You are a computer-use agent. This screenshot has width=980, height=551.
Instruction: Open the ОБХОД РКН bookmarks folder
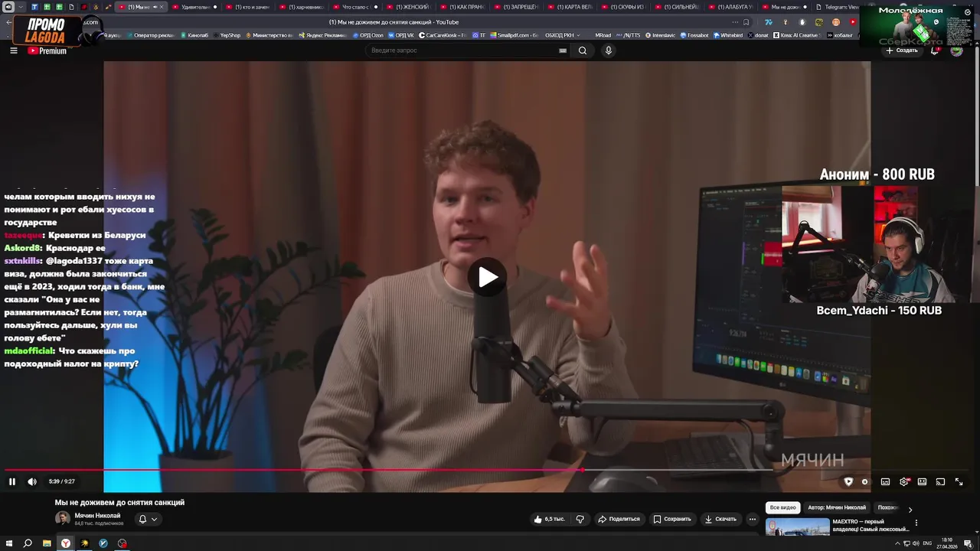(563, 35)
